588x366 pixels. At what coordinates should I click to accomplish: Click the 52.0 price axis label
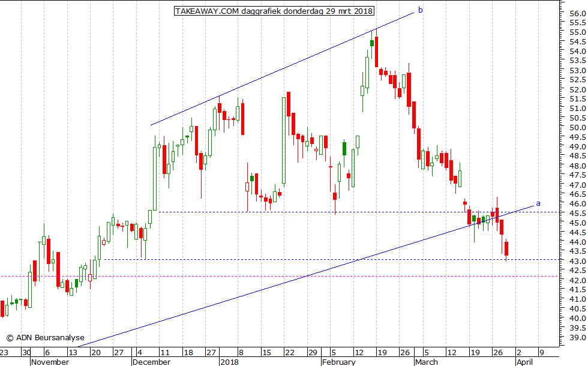[x=577, y=89]
